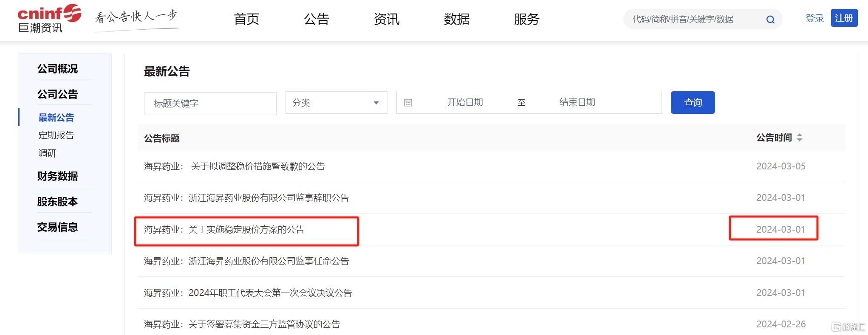This screenshot has width=868, height=335.
Task: Open 关于拟调整稳价措施暨致歉的公告
Action: click(235, 166)
